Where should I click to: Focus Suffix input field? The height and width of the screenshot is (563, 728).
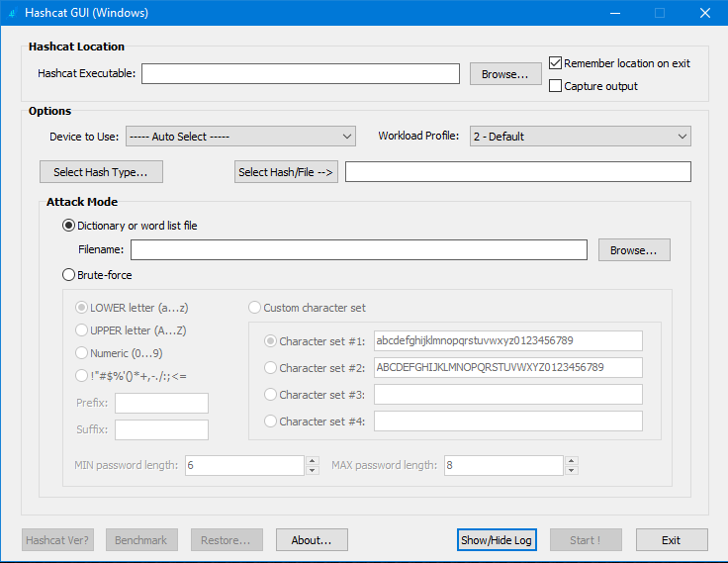pyautogui.click(x=161, y=429)
